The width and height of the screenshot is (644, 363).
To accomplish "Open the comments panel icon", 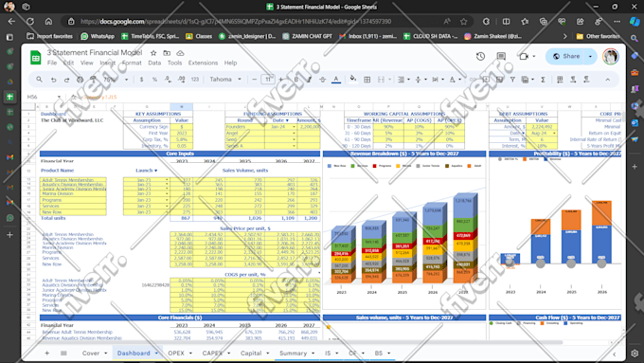I will pos(501,56).
